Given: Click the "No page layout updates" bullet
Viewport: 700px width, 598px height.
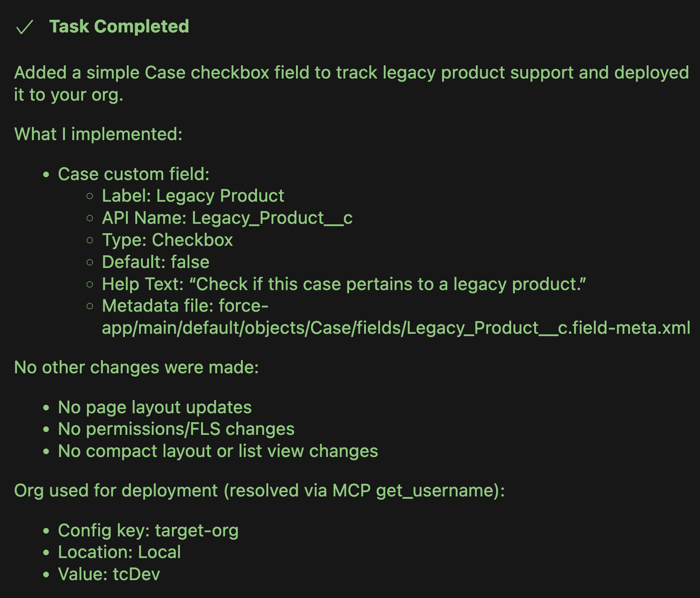Looking at the screenshot, I should click(x=155, y=408).
